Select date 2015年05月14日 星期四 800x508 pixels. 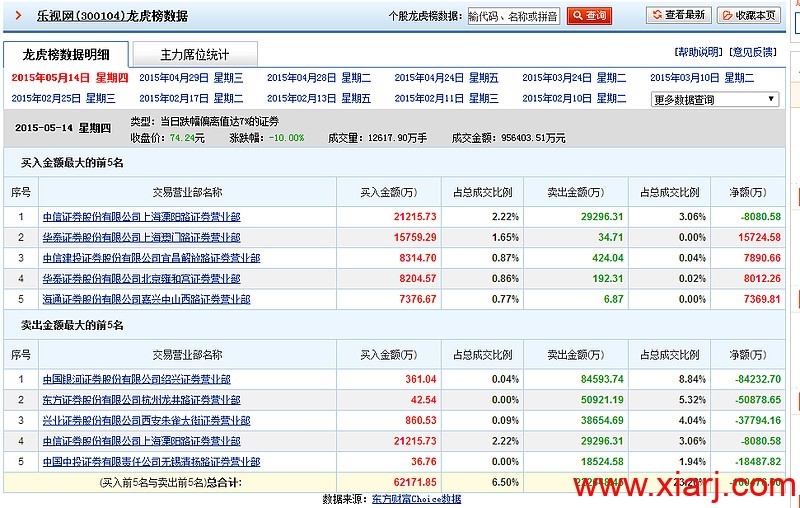70,78
